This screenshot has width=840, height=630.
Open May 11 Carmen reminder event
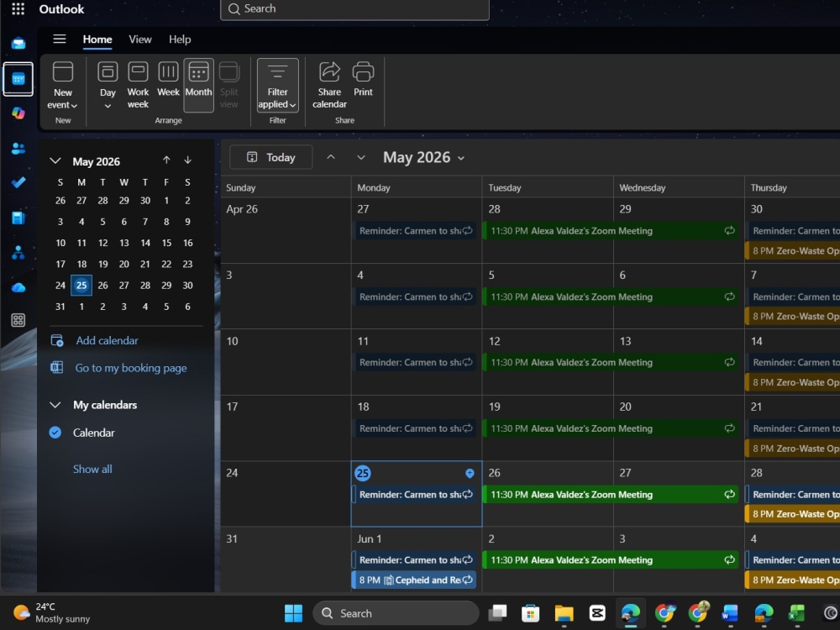[x=416, y=363]
